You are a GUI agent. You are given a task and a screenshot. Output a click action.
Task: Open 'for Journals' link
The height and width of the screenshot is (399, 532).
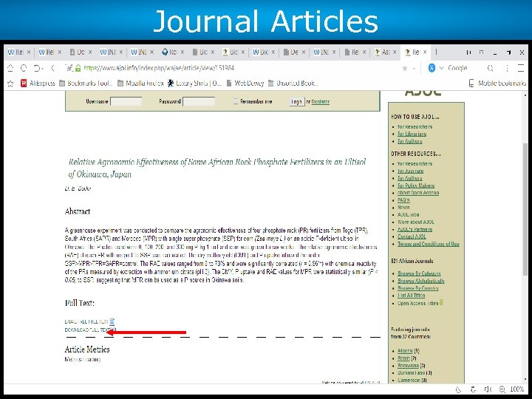(411, 171)
